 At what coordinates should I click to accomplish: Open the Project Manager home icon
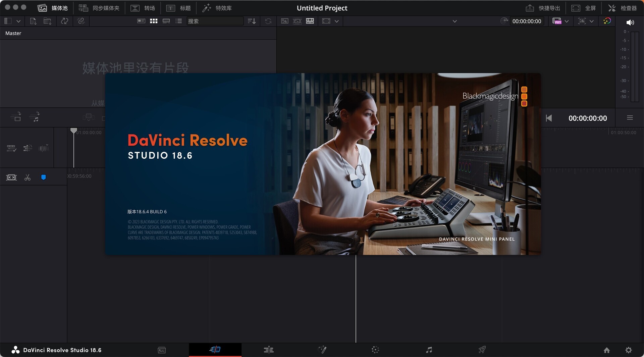pos(607,350)
